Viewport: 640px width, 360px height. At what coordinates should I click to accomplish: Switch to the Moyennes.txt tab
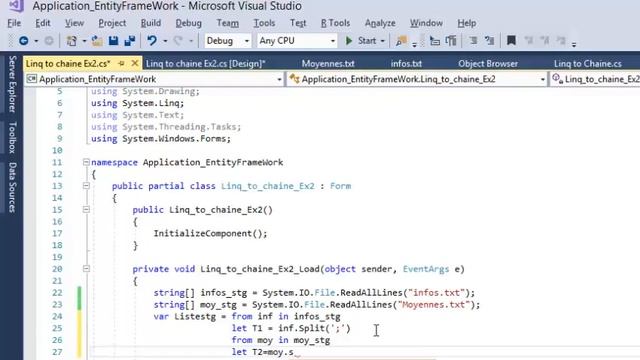tap(328, 63)
